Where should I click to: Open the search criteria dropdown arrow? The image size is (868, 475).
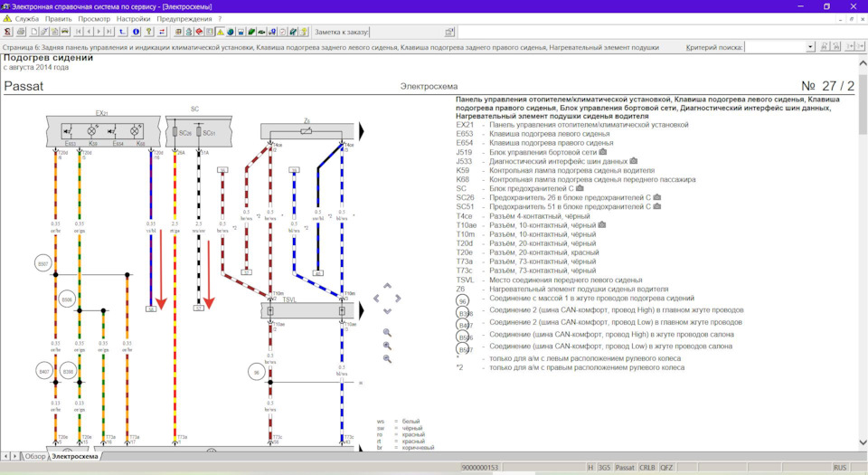click(x=810, y=47)
